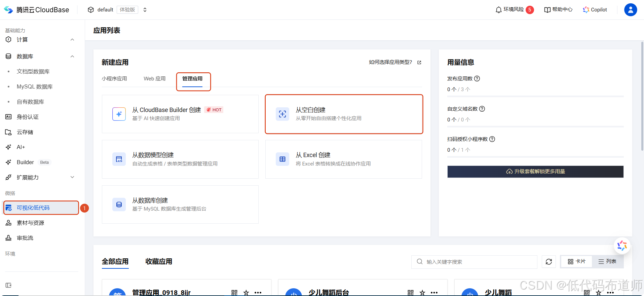The height and width of the screenshot is (296, 644).
Task: Click the 体验版 plan badge
Action: [x=127, y=10]
